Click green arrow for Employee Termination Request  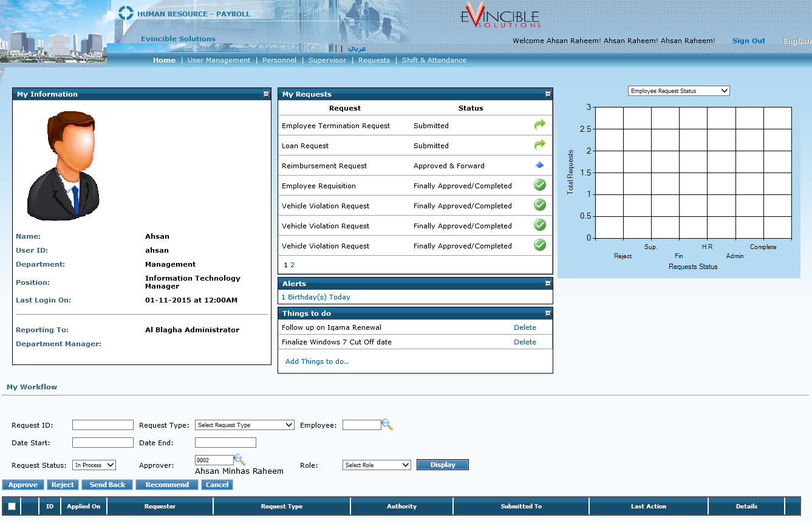pos(539,125)
